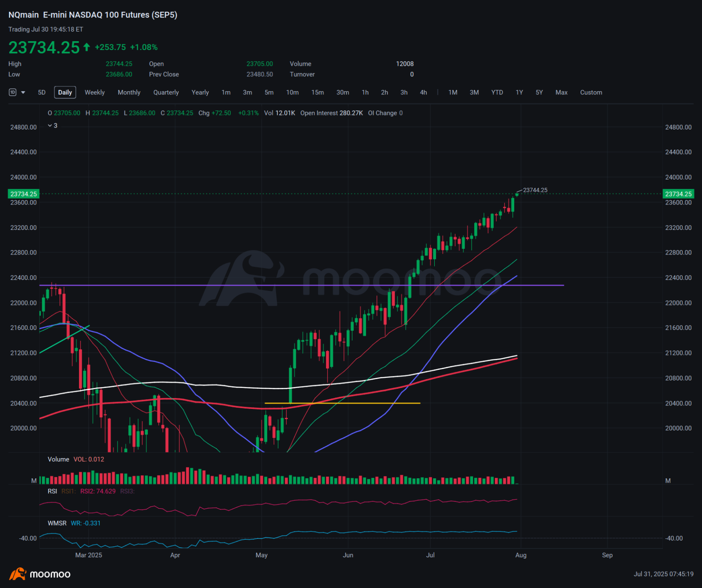Click the Chg +72.50 readout

coord(215,113)
